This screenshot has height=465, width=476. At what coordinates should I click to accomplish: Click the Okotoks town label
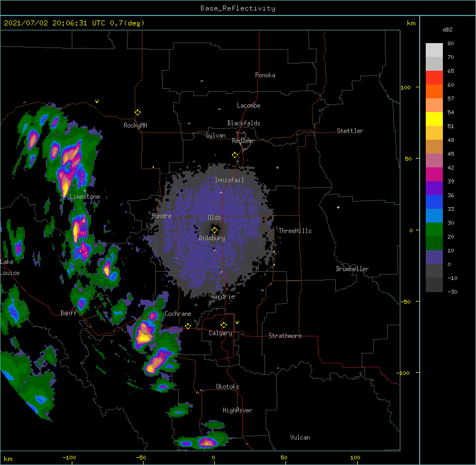coord(228,387)
